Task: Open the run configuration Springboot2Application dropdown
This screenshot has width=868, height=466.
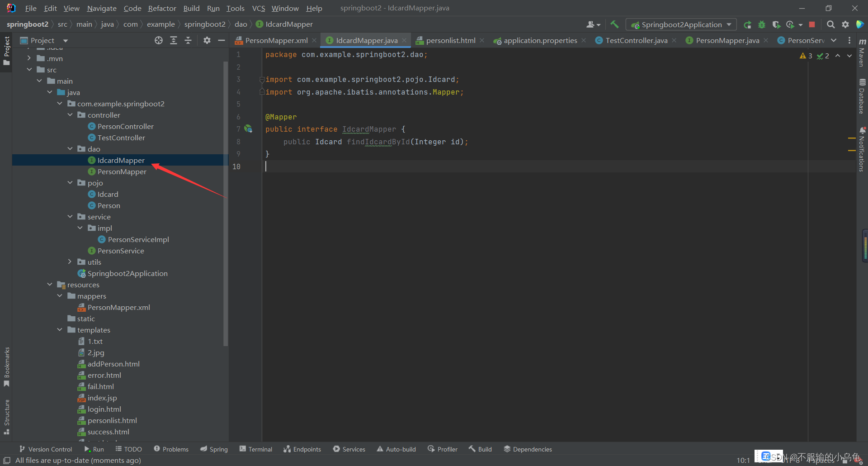Action: pyautogui.click(x=681, y=24)
